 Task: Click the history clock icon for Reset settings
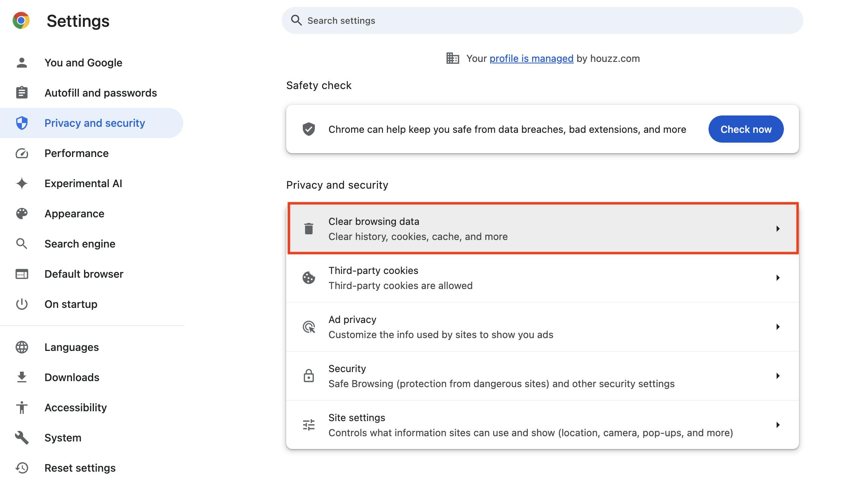(22, 468)
